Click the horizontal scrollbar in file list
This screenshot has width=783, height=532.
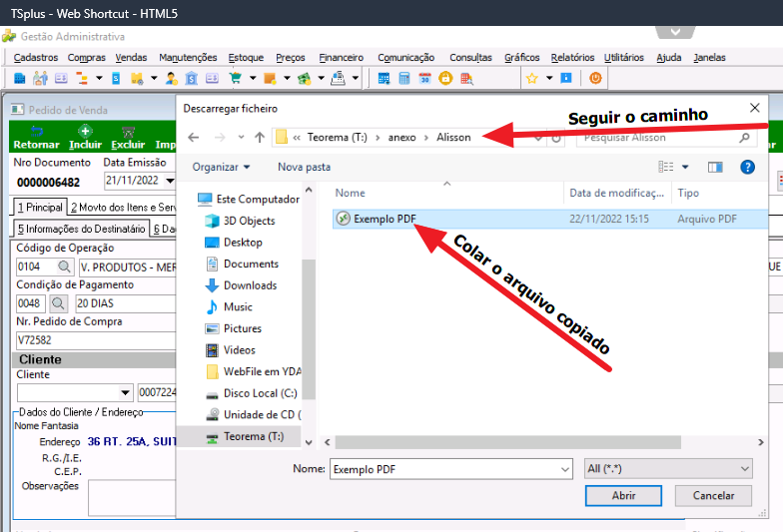tap(507, 442)
